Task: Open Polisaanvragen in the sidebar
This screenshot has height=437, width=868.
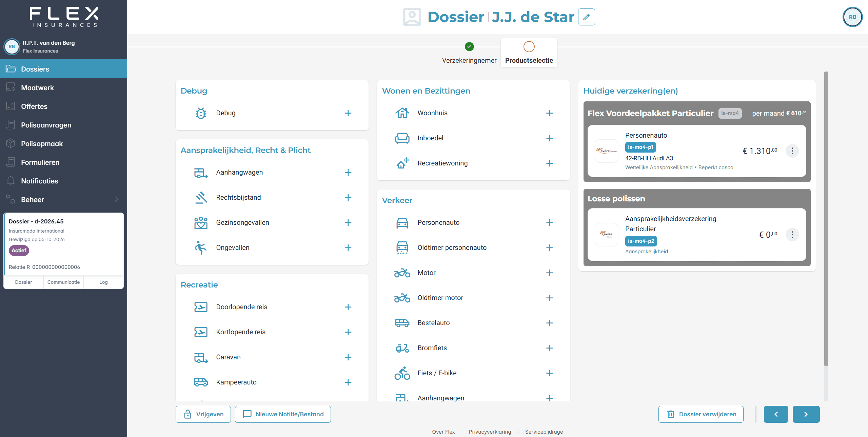Action: (x=63, y=125)
